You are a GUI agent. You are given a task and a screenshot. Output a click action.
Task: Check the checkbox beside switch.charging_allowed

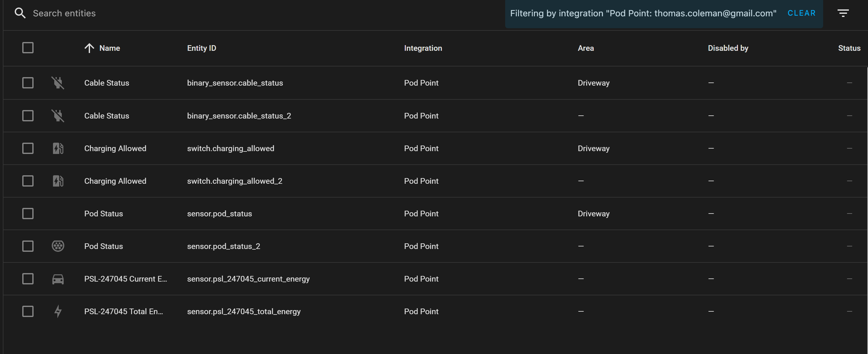coord(28,148)
